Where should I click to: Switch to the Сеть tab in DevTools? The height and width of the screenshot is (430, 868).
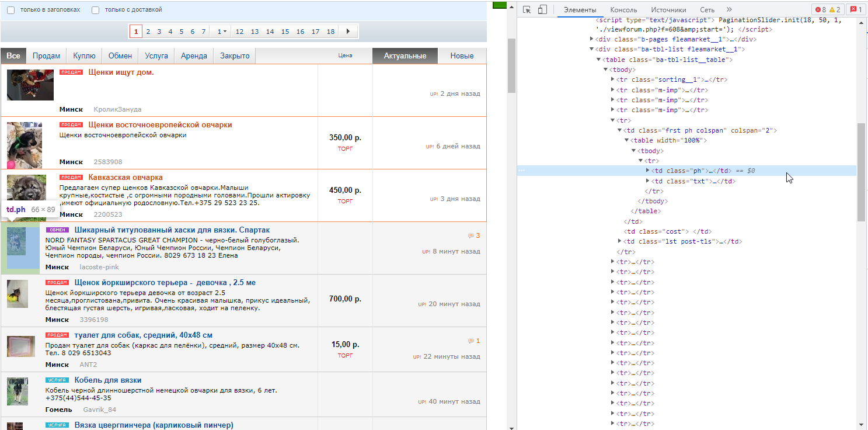(x=707, y=10)
